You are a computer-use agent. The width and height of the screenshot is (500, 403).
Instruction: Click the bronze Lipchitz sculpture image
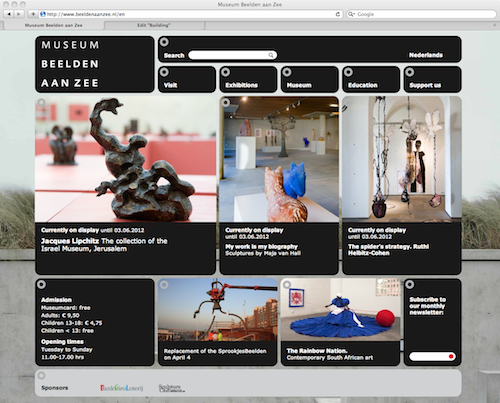tap(126, 160)
